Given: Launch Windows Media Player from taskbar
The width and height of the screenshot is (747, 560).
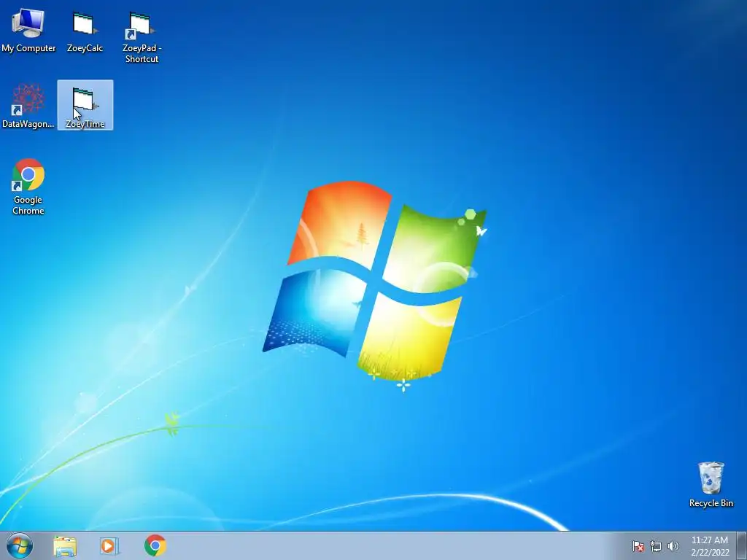Looking at the screenshot, I should tap(109, 546).
